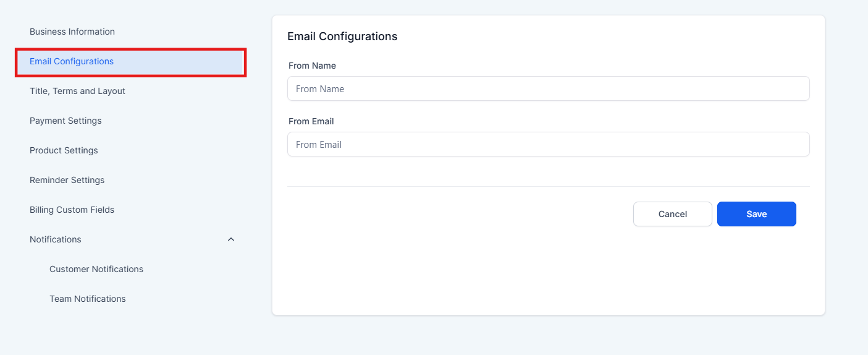Click the Notifications sidebar item
Screen dimensions: 868x355
56,239
